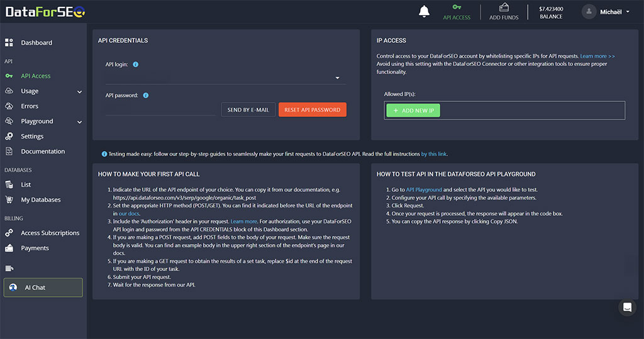Open the AI Chat button
This screenshot has height=339, width=644.
pyautogui.click(x=43, y=287)
